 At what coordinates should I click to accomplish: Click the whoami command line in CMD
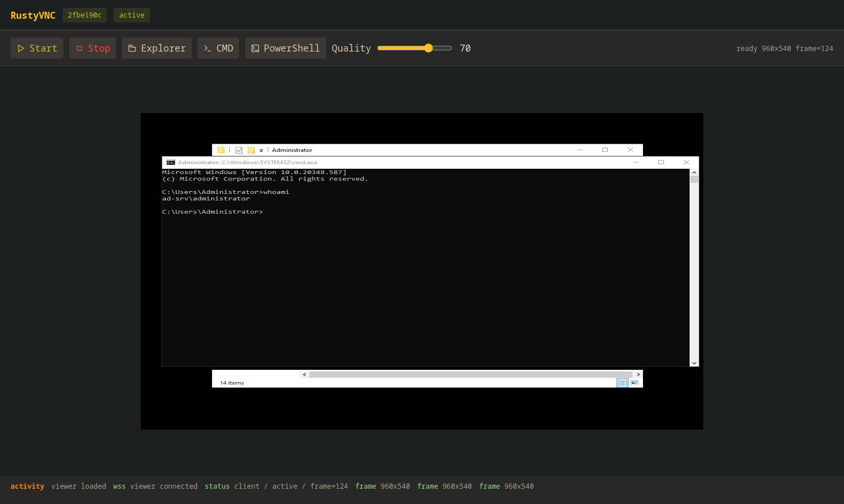(226, 192)
